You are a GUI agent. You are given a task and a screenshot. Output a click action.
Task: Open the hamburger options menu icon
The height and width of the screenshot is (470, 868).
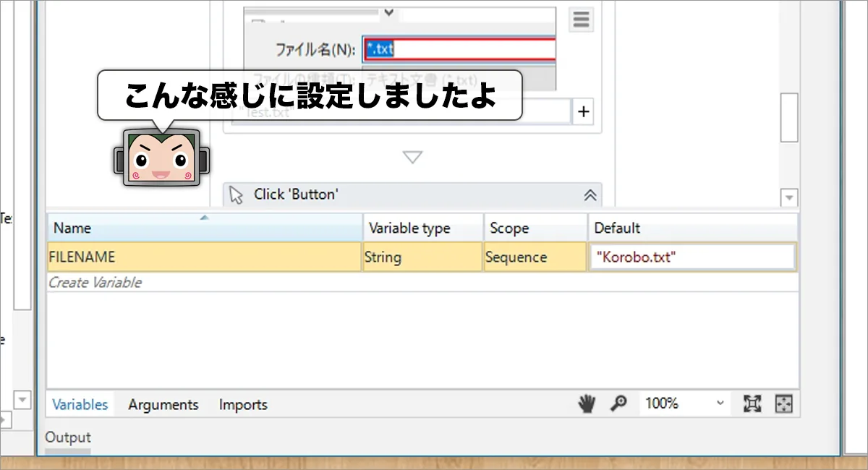click(580, 20)
